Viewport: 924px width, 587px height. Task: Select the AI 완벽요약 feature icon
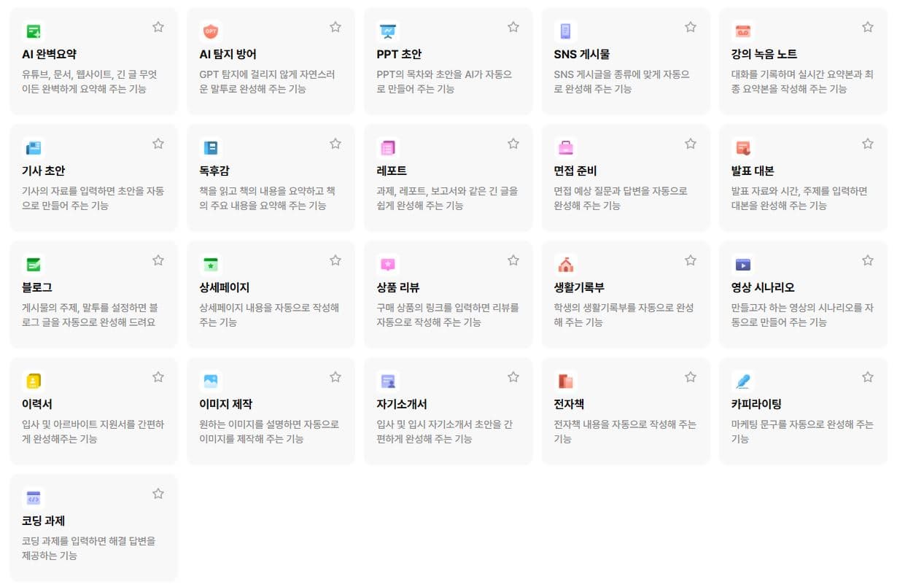click(x=33, y=31)
